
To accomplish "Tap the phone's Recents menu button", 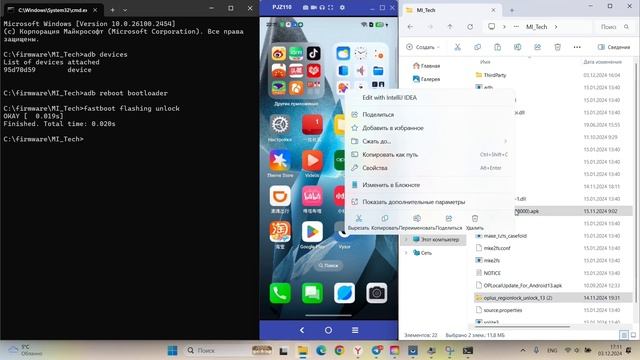I will coord(355,330).
